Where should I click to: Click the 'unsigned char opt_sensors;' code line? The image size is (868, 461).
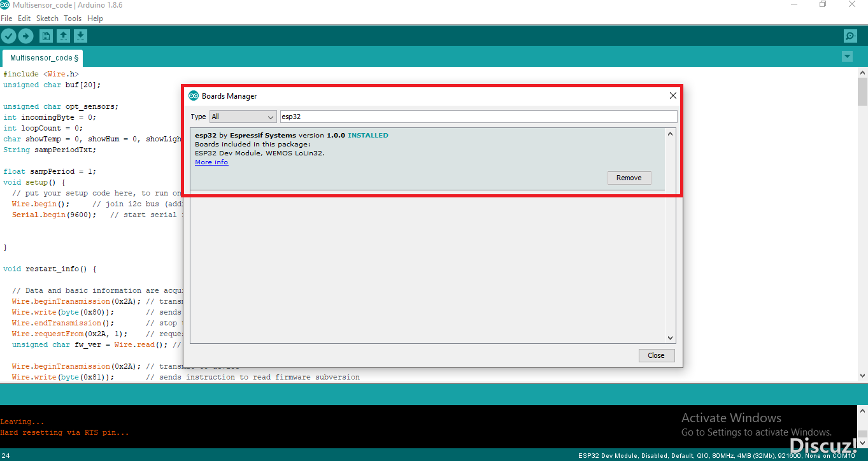pyautogui.click(x=61, y=106)
